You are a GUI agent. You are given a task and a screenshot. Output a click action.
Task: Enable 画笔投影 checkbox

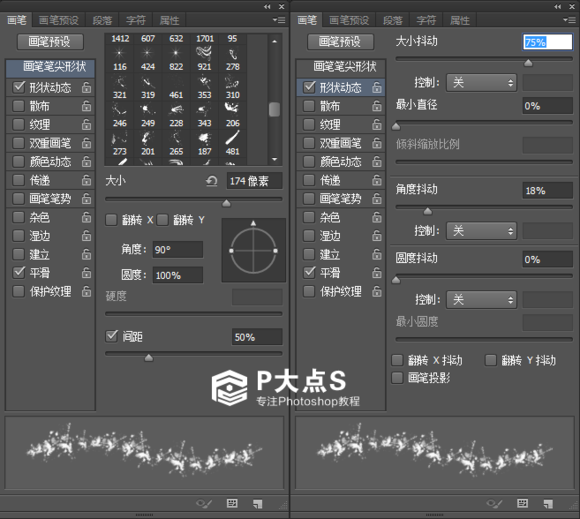click(x=397, y=378)
